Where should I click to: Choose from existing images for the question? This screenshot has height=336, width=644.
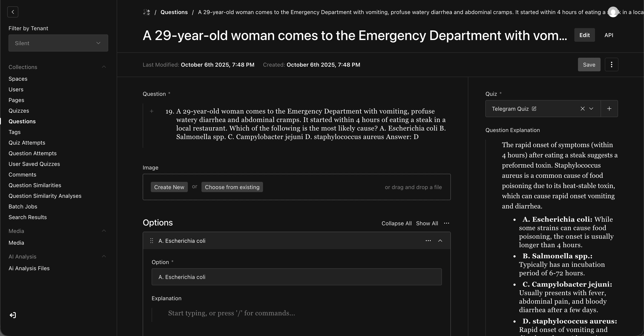tap(232, 187)
